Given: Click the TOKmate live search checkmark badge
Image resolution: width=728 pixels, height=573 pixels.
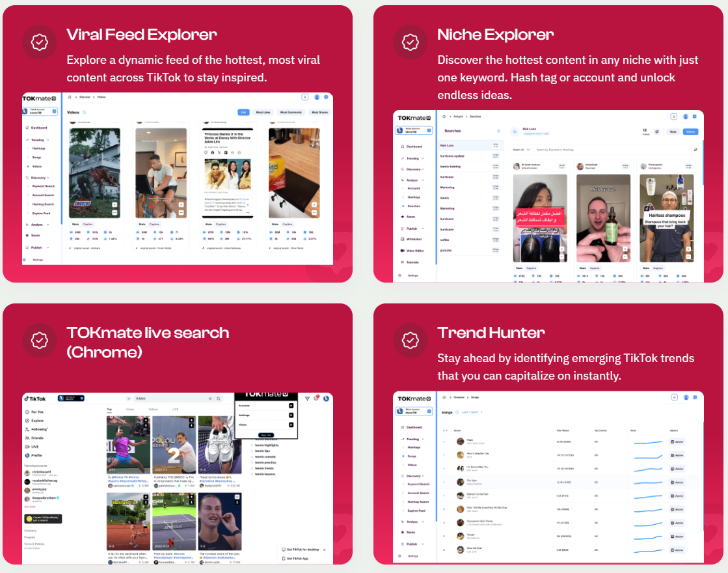Looking at the screenshot, I should click(x=40, y=340).
